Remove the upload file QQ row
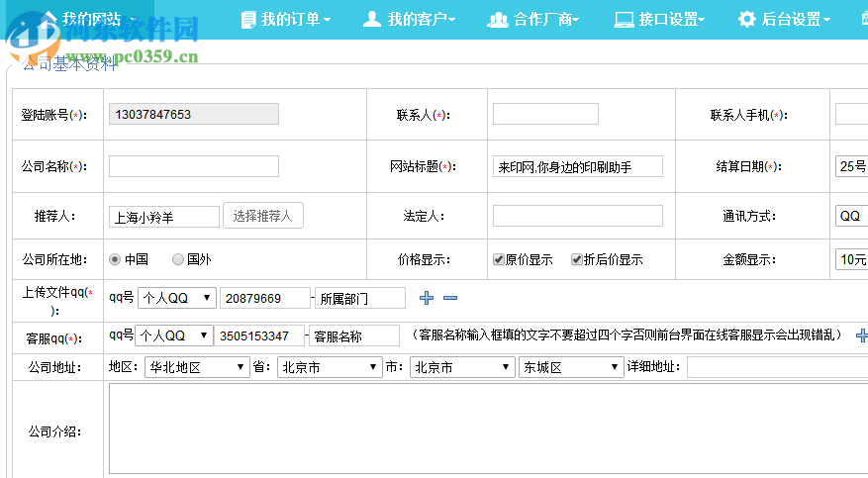Screen dimensions: 868x478 pos(450,298)
